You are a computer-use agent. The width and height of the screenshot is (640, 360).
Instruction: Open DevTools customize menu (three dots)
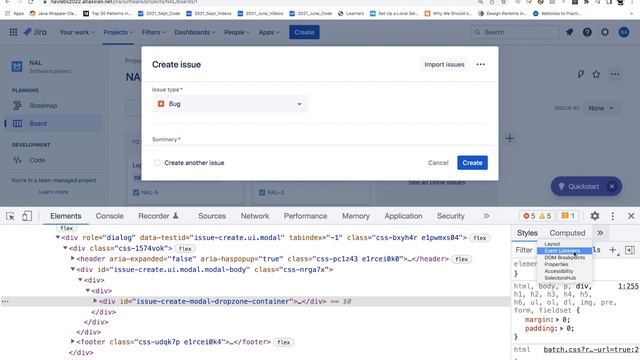coord(613,216)
